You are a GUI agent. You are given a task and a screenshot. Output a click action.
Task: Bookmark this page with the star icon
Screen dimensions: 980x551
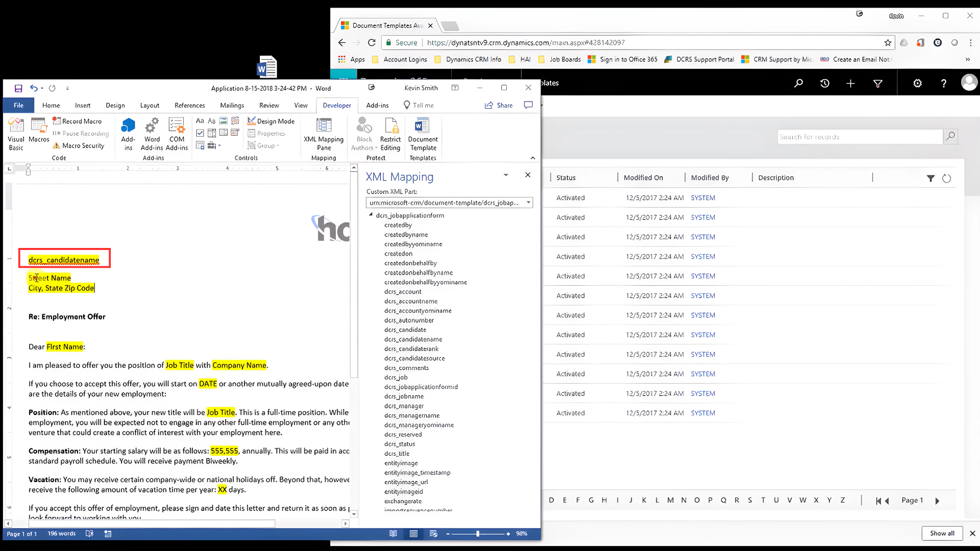click(x=888, y=43)
